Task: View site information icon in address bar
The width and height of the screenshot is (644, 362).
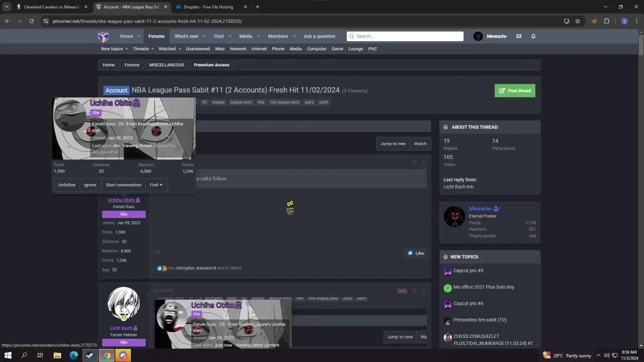Action: [x=46, y=21]
